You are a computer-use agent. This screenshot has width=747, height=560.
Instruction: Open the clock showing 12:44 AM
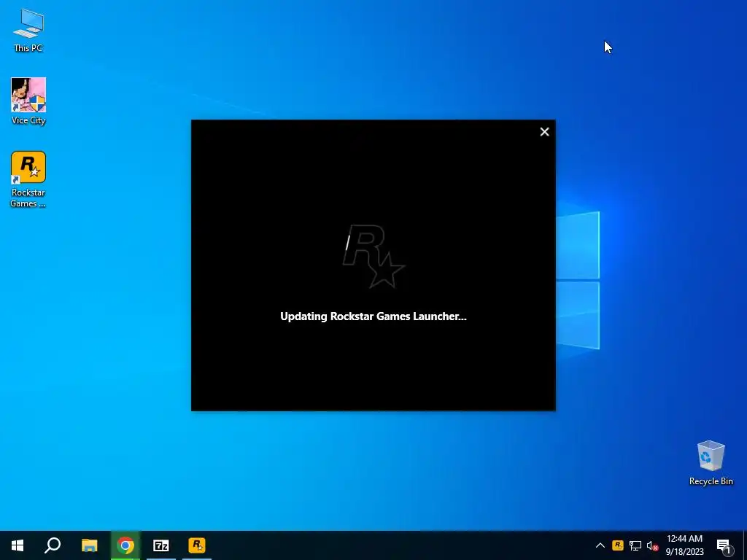pyautogui.click(x=684, y=545)
